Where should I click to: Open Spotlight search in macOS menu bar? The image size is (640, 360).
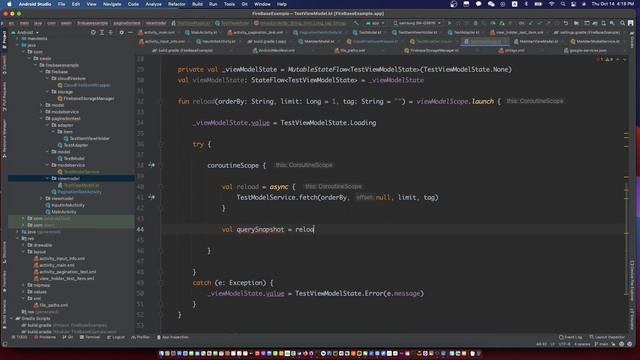pos(563,4)
